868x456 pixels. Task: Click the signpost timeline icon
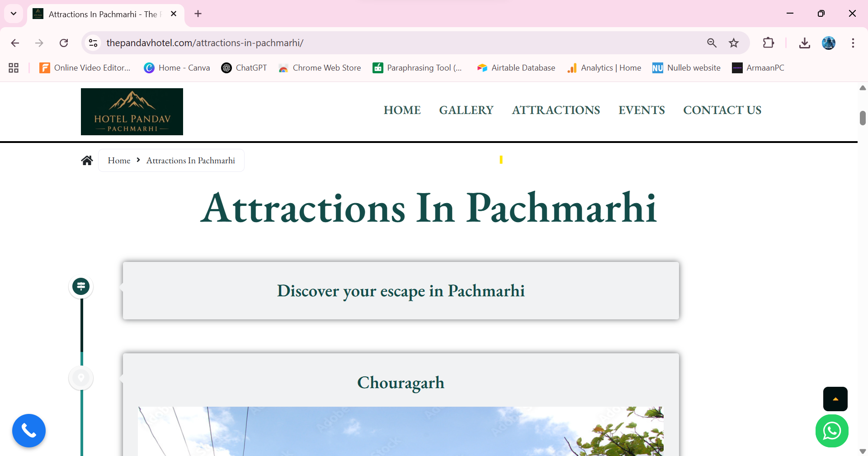(x=81, y=286)
